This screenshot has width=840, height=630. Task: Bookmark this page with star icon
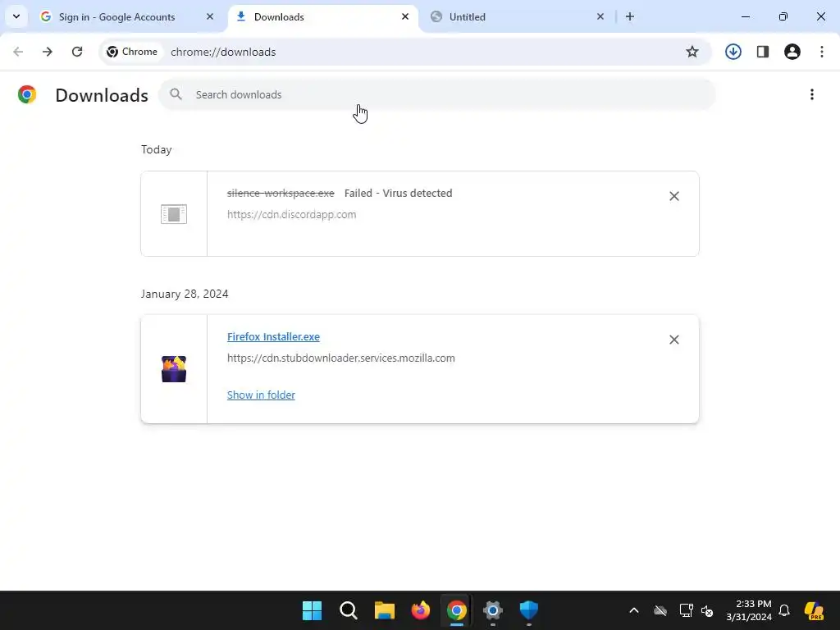point(692,52)
